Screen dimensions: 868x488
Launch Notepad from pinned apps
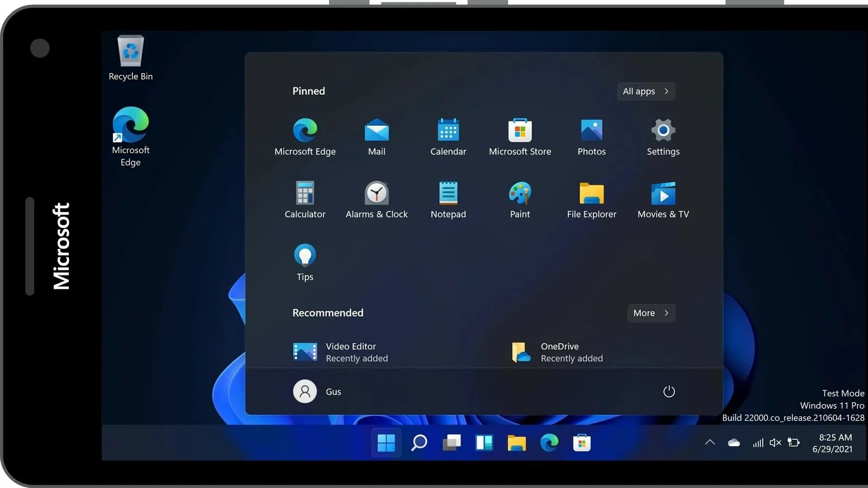click(x=448, y=200)
